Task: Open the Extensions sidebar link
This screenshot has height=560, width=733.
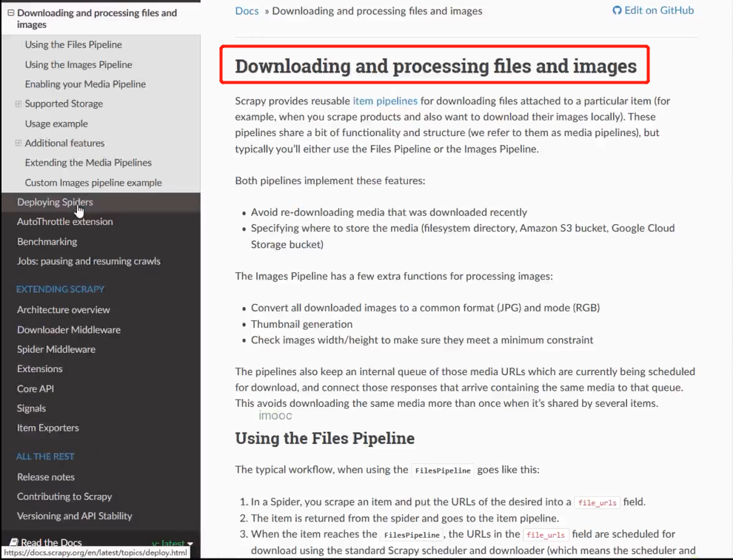Action: point(40,369)
